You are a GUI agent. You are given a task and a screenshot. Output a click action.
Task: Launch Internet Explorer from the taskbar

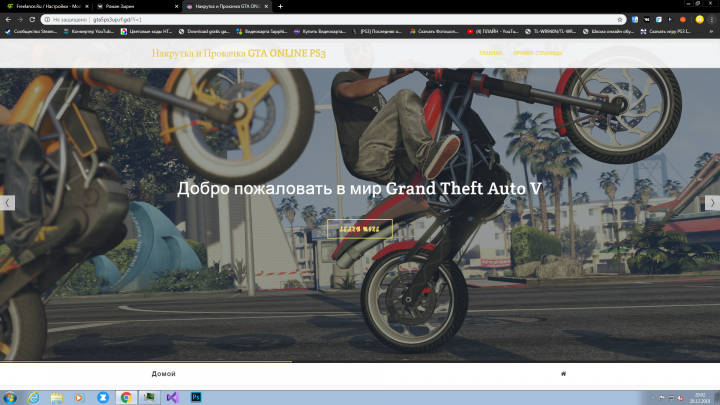click(x=34, y=397)
